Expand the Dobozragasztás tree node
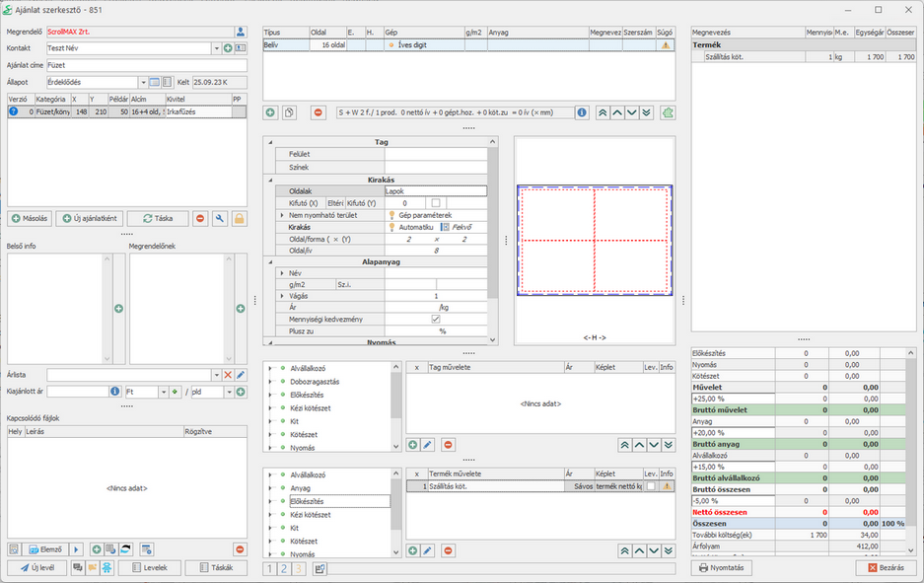Viewport: 924px width, 583px height. (270, 382)
